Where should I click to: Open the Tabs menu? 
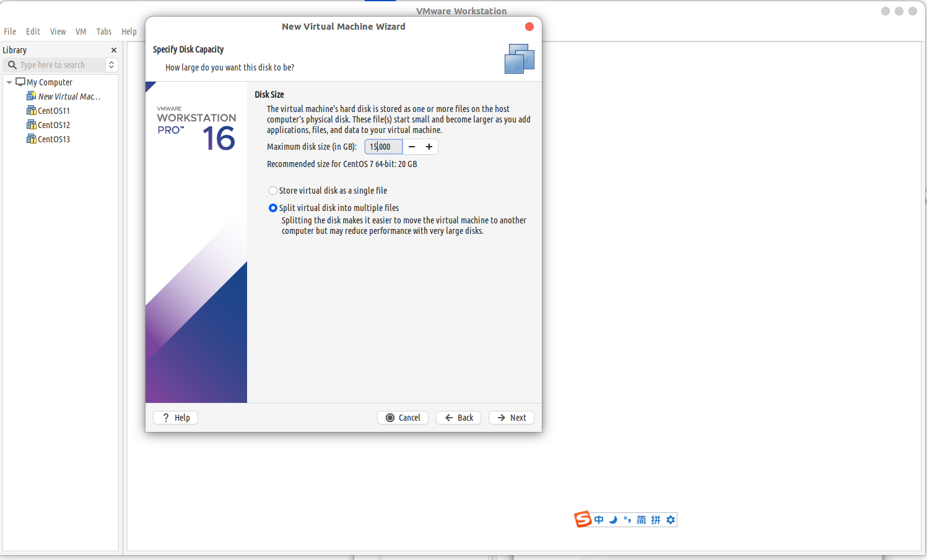click(104, 32)
